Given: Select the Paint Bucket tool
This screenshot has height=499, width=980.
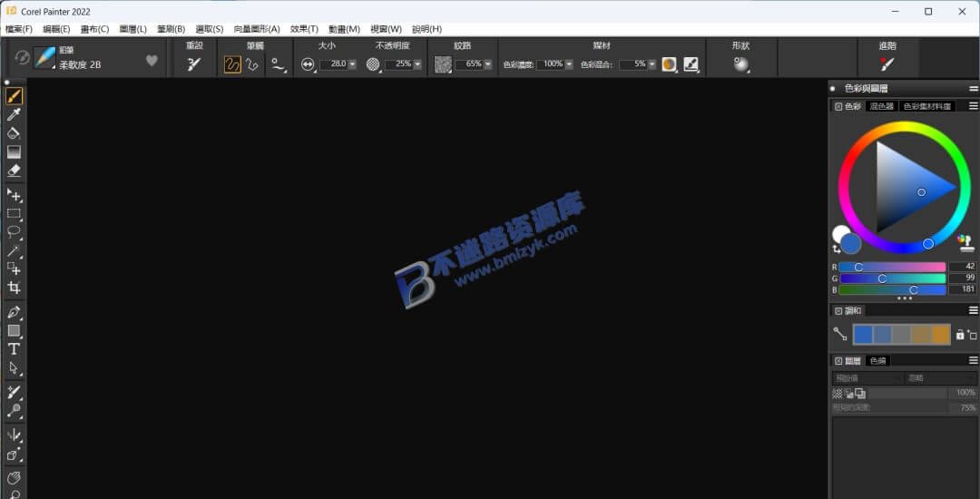Looking at the screenshot, I should tap(14, 133).
